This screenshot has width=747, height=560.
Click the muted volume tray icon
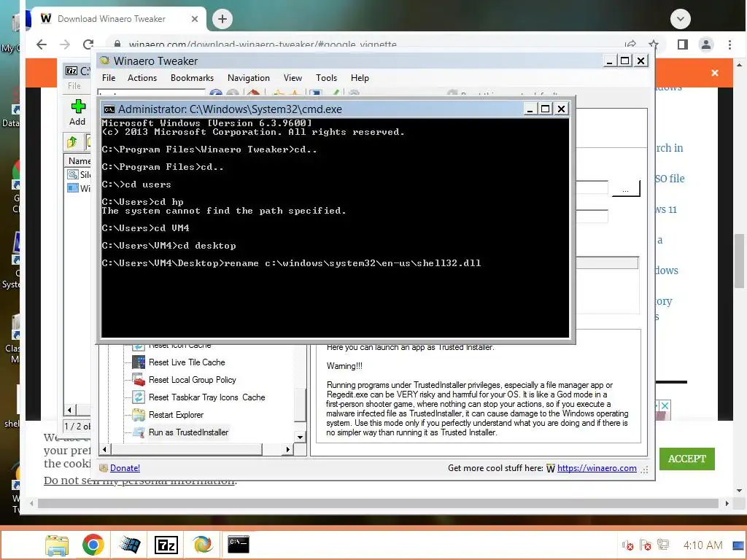click(x=627, y=545)
